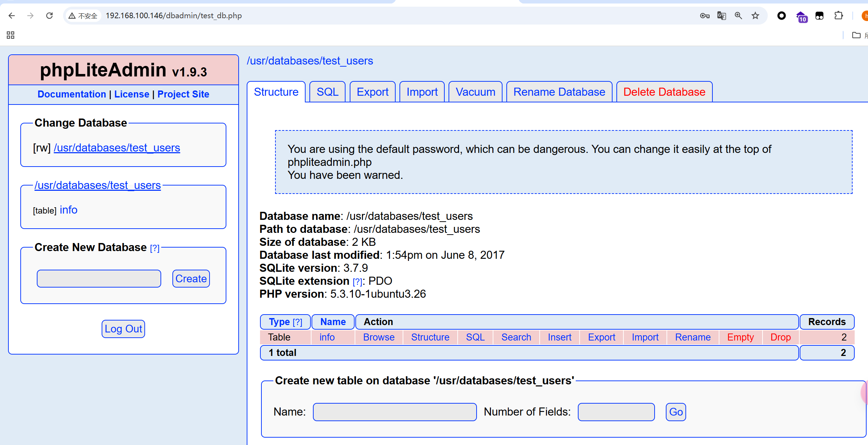
Task: Open the Vacuum tab
Action: click(475, 92)
